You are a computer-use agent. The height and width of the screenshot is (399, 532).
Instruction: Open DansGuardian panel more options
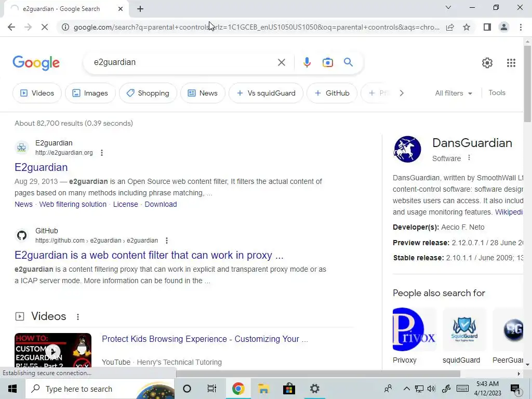(x=469, y=158)
